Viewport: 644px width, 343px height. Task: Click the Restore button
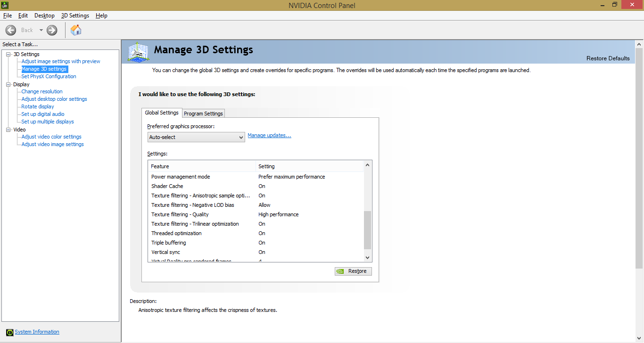coord(353,271)
